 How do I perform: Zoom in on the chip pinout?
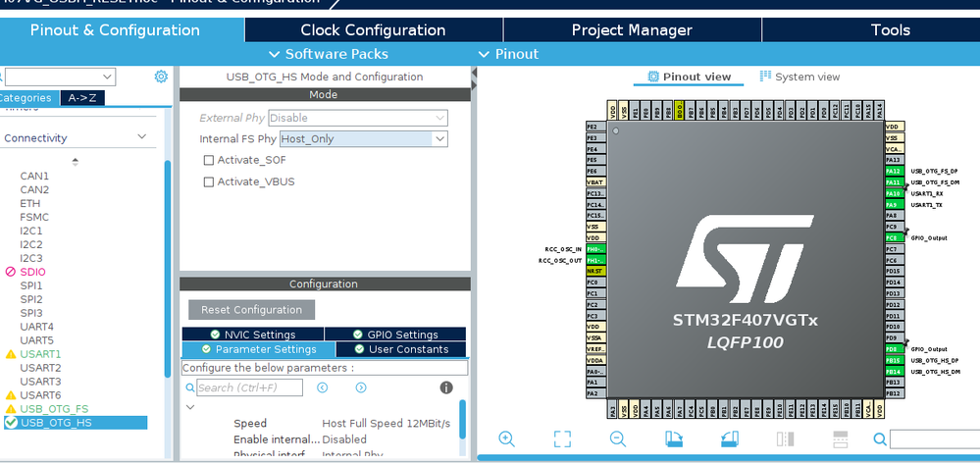507,439
